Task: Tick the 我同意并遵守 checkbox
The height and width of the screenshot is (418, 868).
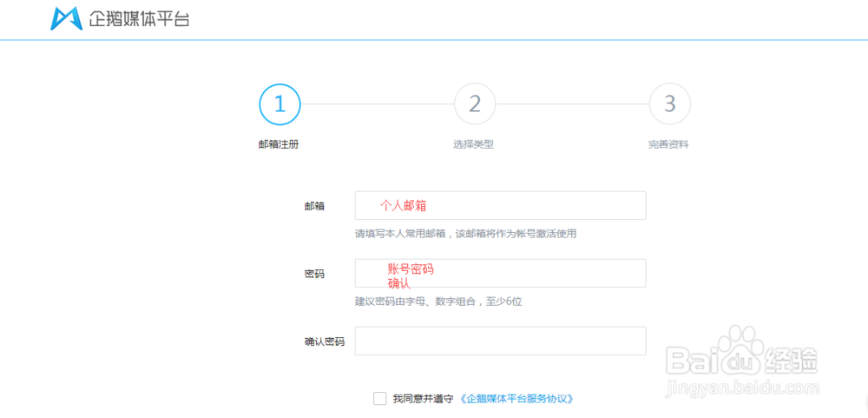Action: [380, 399]
